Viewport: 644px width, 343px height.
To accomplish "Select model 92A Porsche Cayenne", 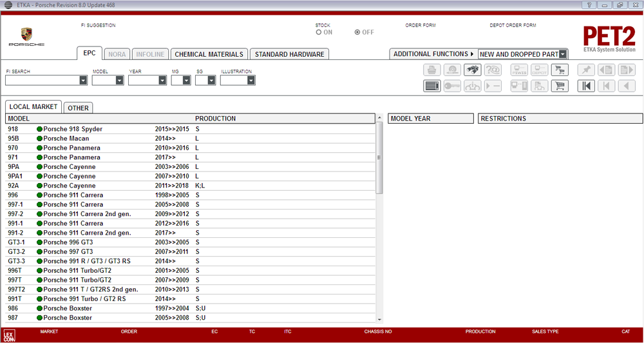I will click(x=191, y=186).
